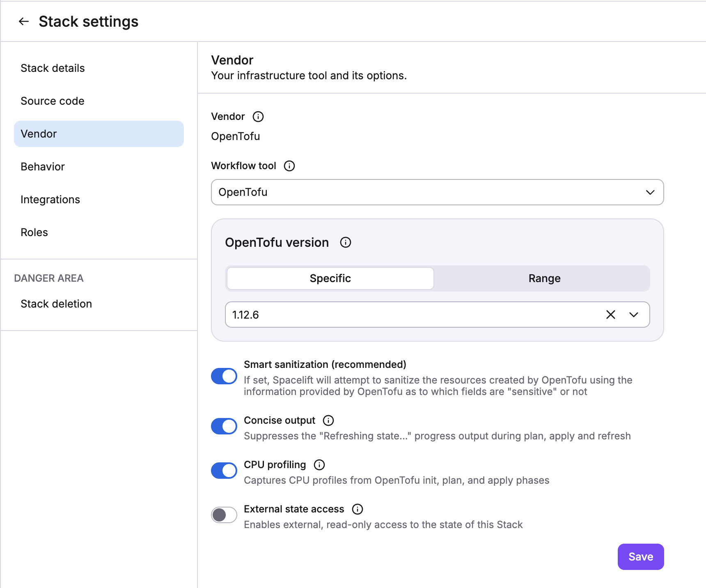Show info tooltip next to Vendor label

[x=258, y=117]
